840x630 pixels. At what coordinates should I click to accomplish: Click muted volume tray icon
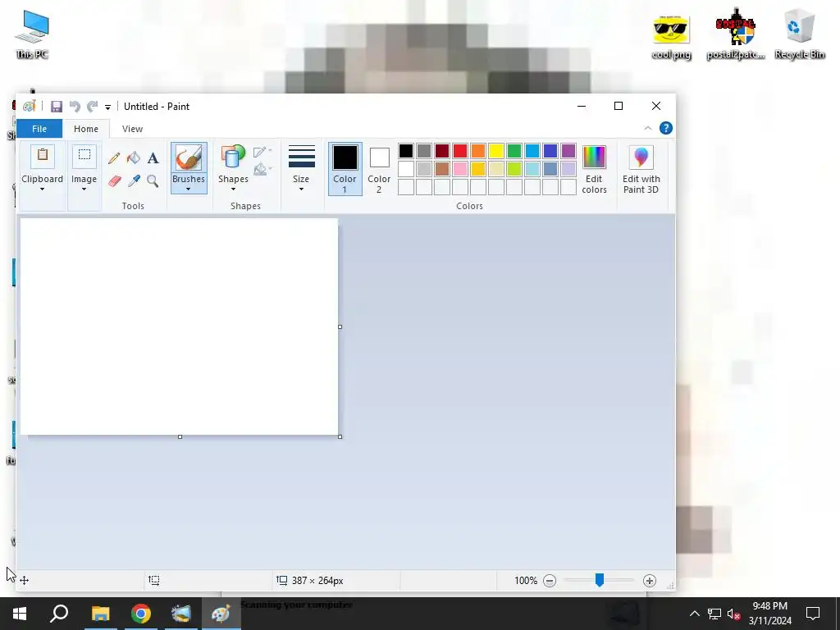click(733, 614)
